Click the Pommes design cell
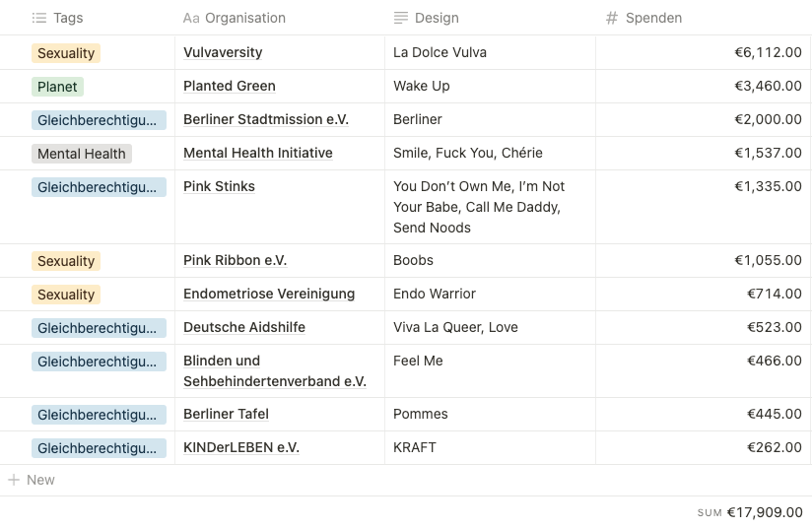812x528 pixels. pos(421,414)
